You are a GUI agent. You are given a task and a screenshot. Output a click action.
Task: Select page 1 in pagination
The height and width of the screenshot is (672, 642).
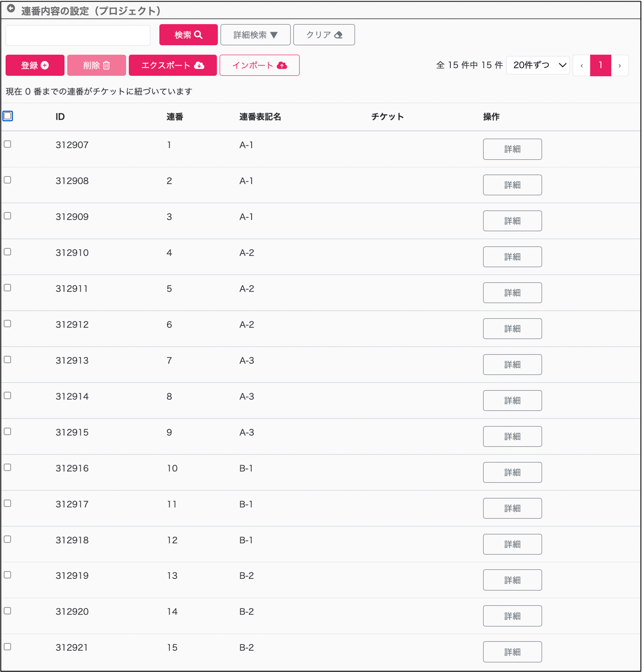coord(600,65)
